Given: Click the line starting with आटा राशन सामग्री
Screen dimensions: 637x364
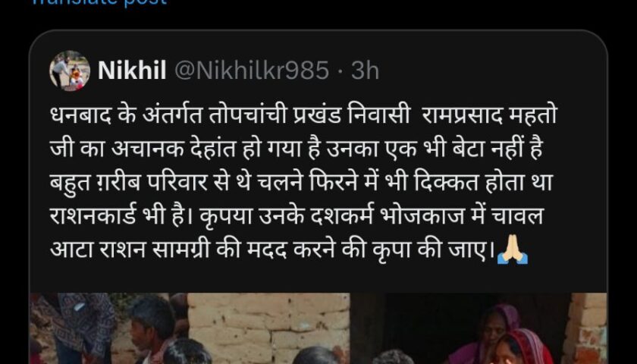Looking at the screenshot, I should 288,251.
